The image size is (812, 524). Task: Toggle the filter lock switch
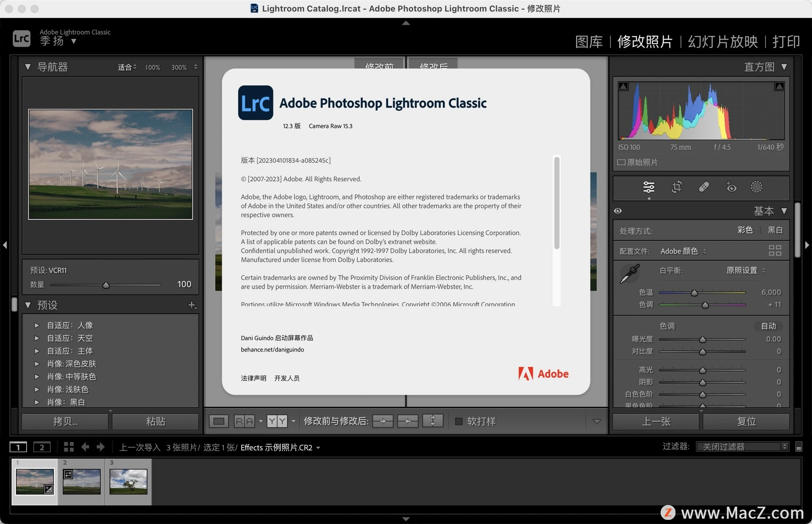point(798,447)
